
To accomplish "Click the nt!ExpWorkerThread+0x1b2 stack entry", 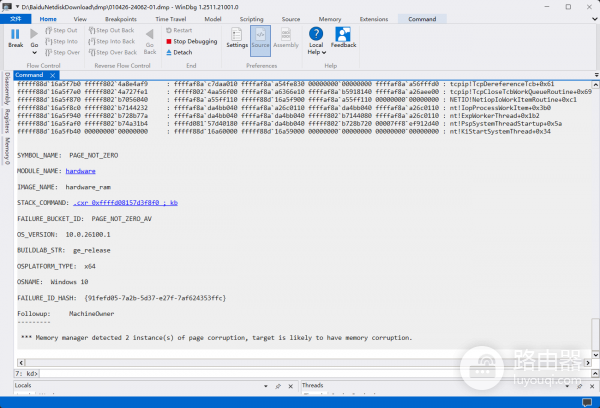I will 494,116.
